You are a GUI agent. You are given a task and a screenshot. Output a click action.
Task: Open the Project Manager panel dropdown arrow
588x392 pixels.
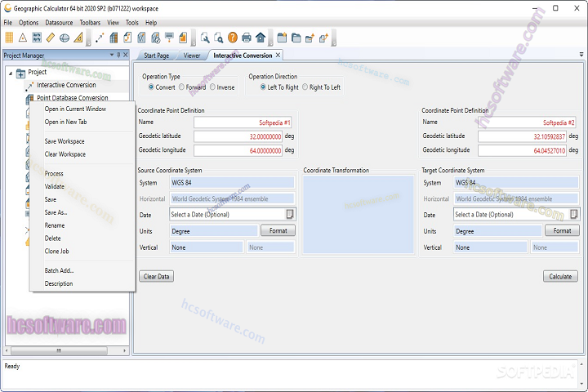tap(111, 56)
